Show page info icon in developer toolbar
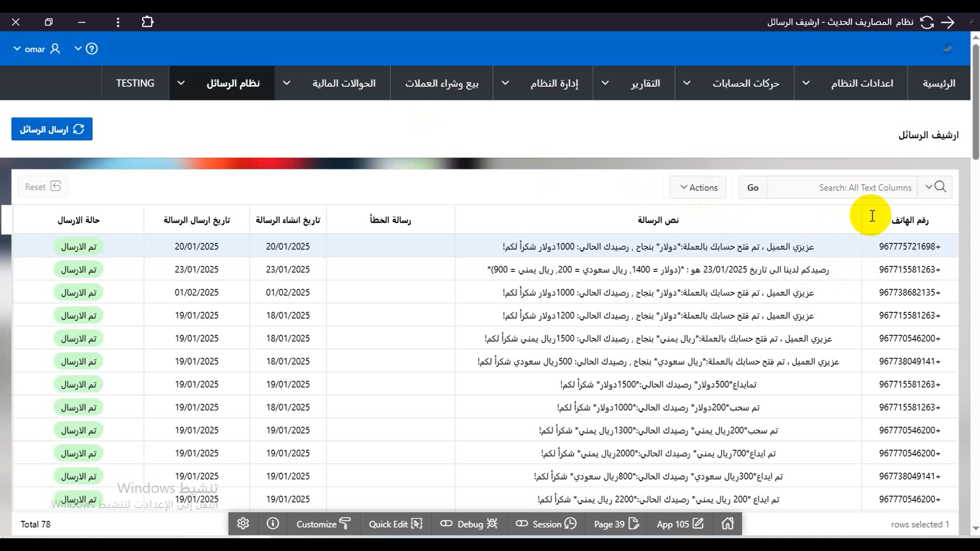 tap(273, 523)
